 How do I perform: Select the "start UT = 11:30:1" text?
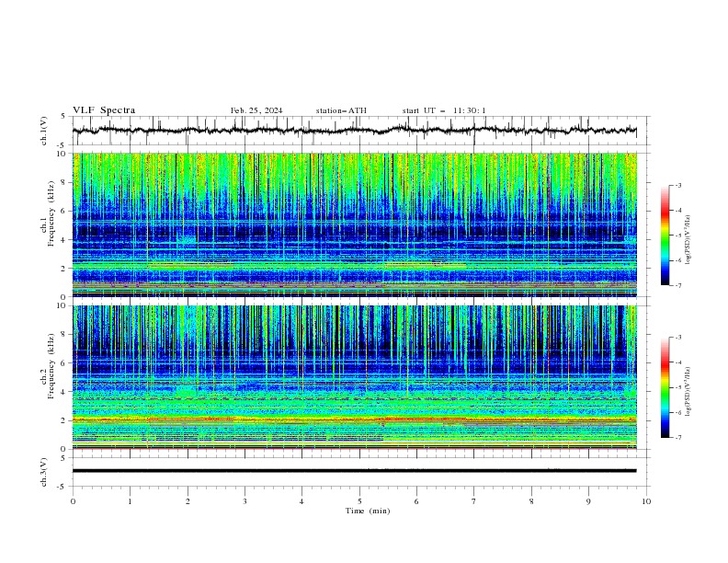coord(443,110)
